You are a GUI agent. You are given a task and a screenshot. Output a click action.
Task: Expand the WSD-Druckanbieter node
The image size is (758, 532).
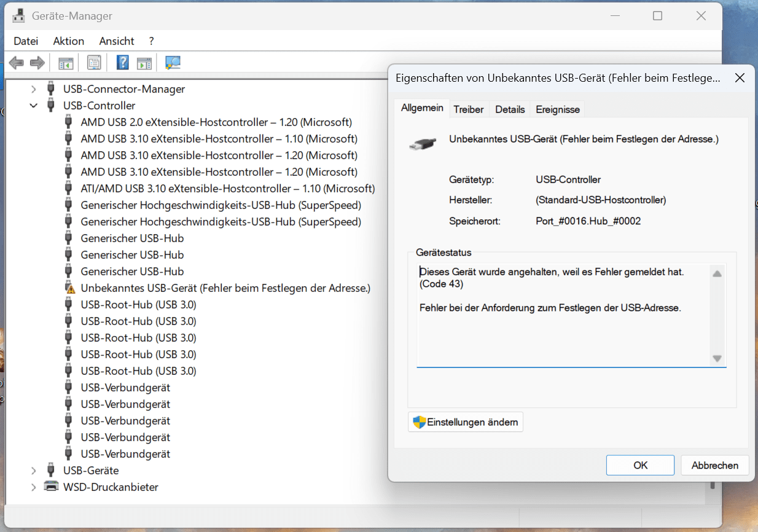point(34,487)
